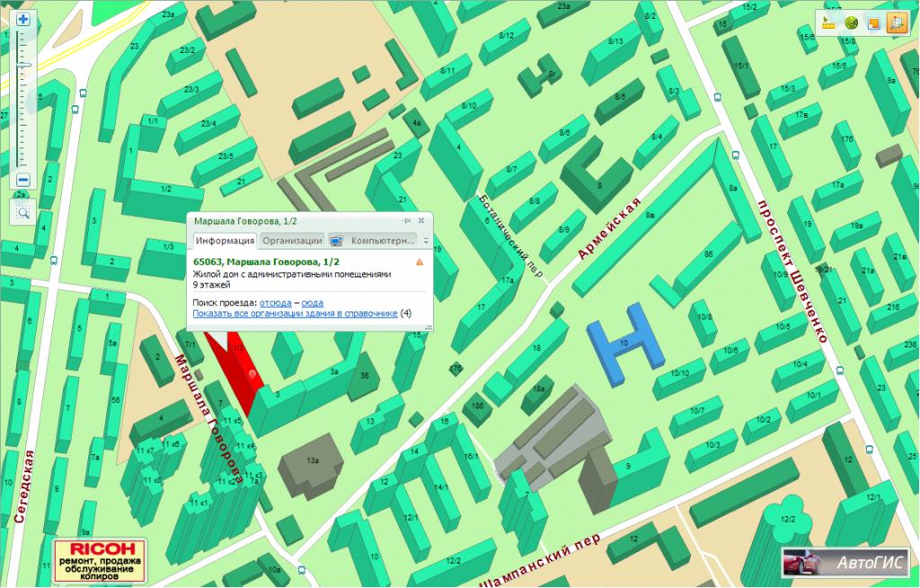Expand the popup tabs overflow arrow
The width and height of the screenshot is (920, 588).
(426, 241)
